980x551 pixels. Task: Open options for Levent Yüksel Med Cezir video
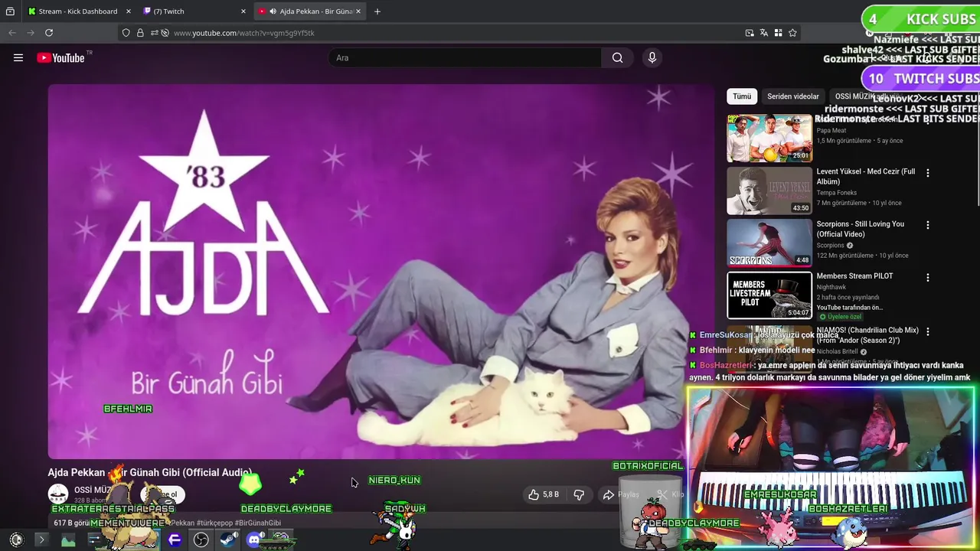[928, 173]
